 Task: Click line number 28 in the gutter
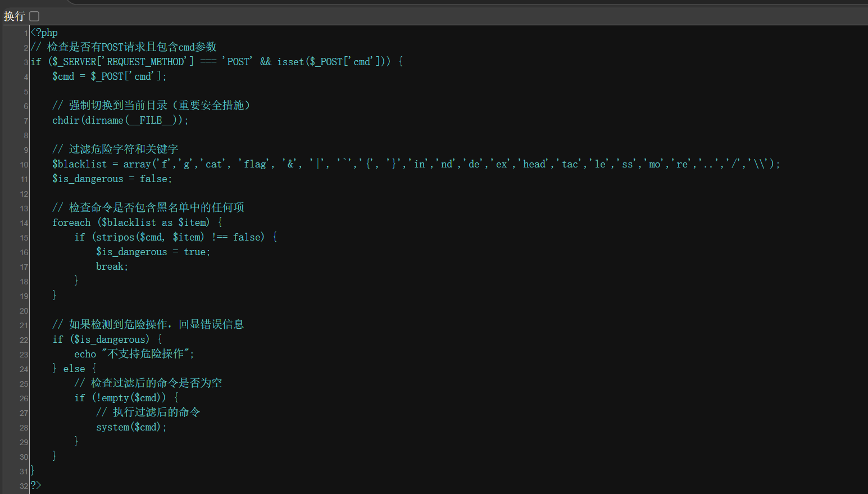pos(24,428)
